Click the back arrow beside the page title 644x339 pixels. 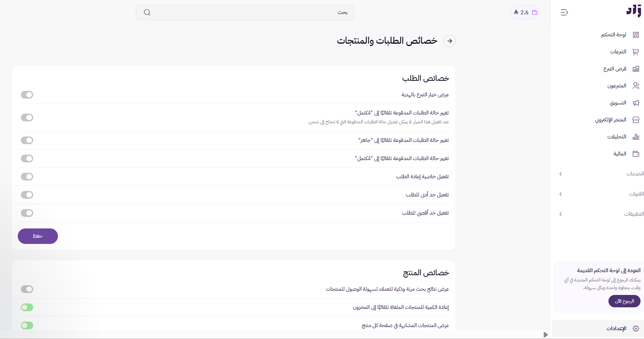point(450,41)
